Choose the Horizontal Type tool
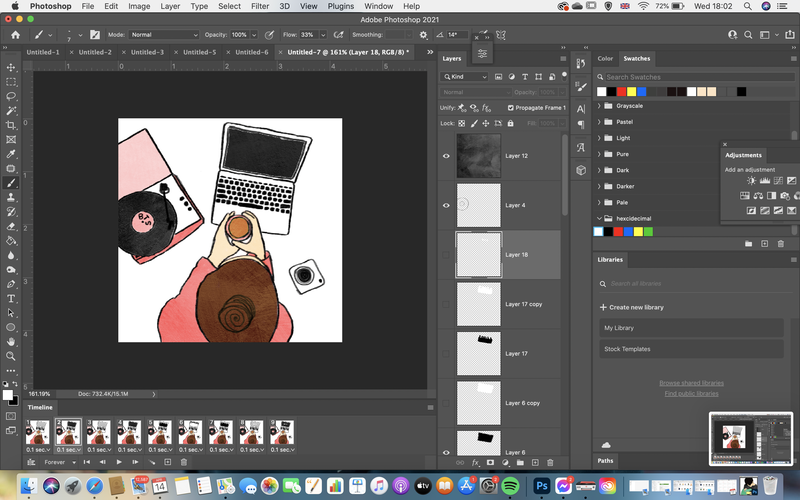This screenshot has width=800, height=500. [11, 298]
